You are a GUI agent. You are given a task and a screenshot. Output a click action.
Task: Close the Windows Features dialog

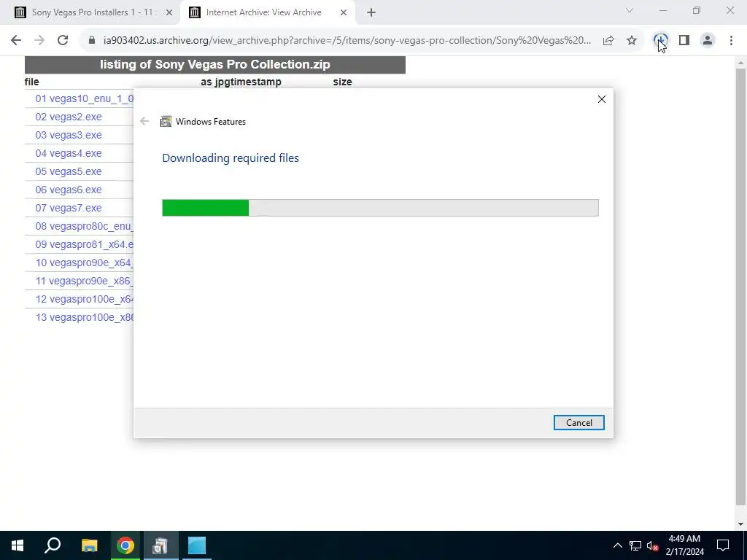[602, 99]
